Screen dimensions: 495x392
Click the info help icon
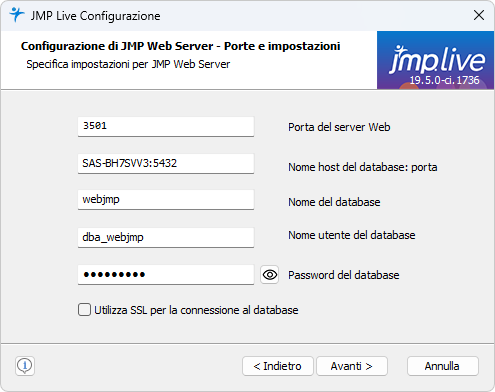[x=25, y=366]
